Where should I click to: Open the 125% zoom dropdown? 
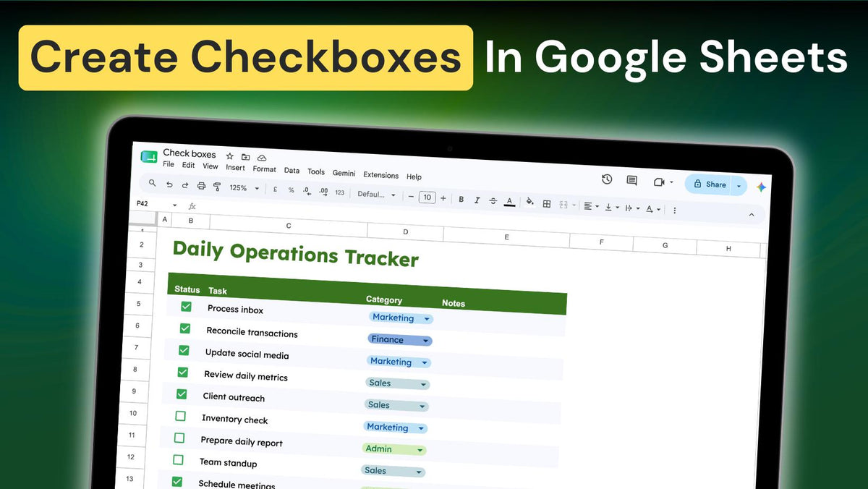244,188
